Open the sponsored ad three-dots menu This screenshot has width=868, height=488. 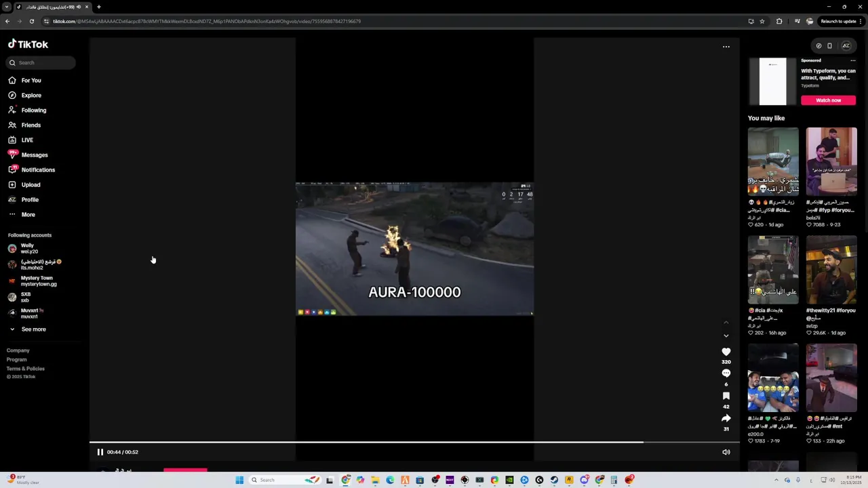(x=853, y=60)
